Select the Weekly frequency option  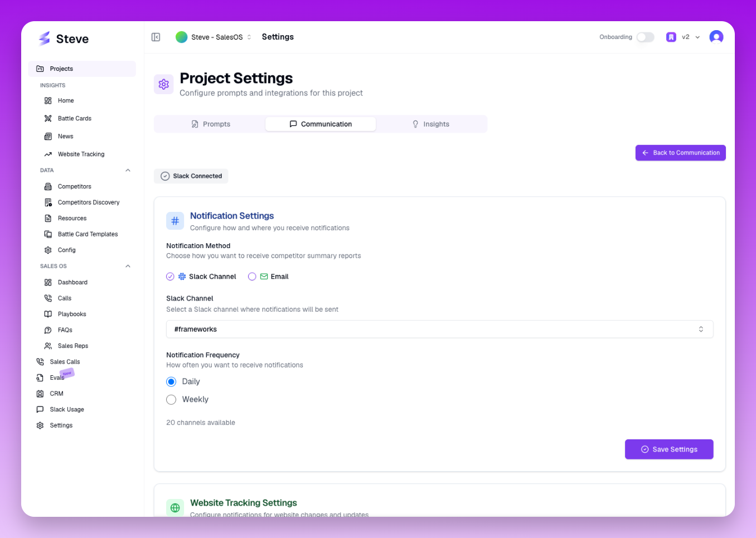point(171,400)
